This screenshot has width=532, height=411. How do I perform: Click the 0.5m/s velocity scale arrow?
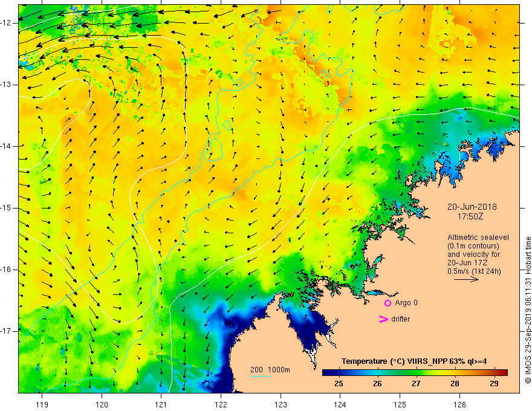click(x=466, y=279)
